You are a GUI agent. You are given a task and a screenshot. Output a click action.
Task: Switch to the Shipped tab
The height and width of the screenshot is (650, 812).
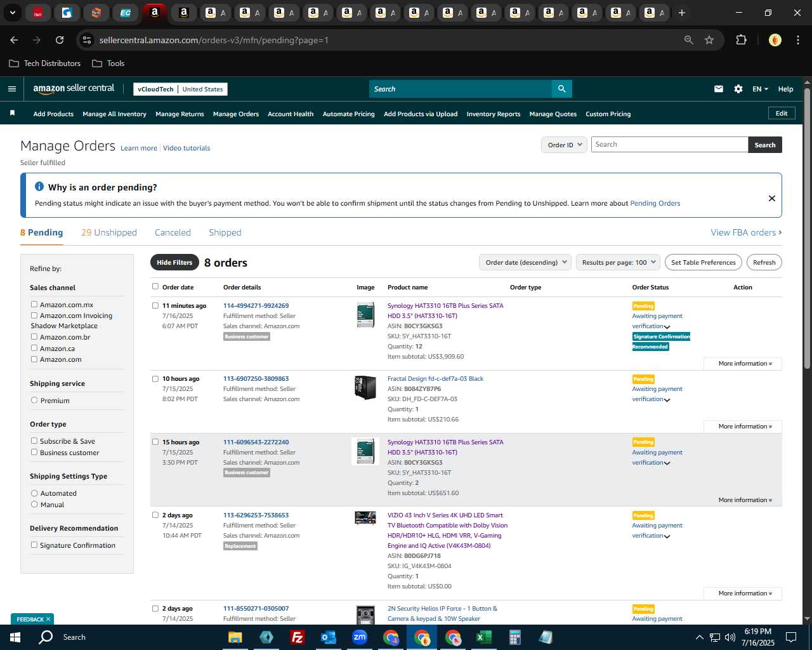pos(225,232)
